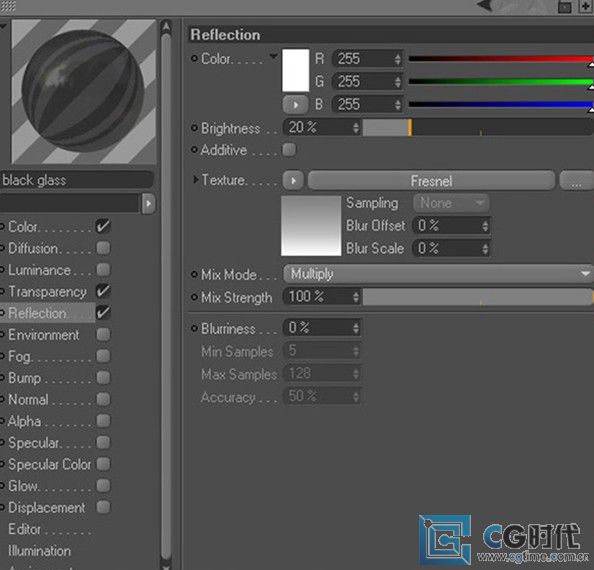594x570 pixels.
Task: Open the Color mode dropdown arrow
Action: point(273,56)
